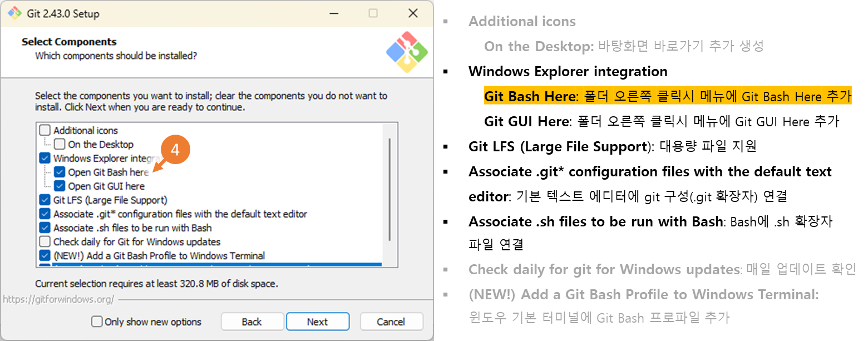868x341 pixels.
Task: Uncheck Associate .sh files to be run with Bash
Action: [x=45, y=228]
